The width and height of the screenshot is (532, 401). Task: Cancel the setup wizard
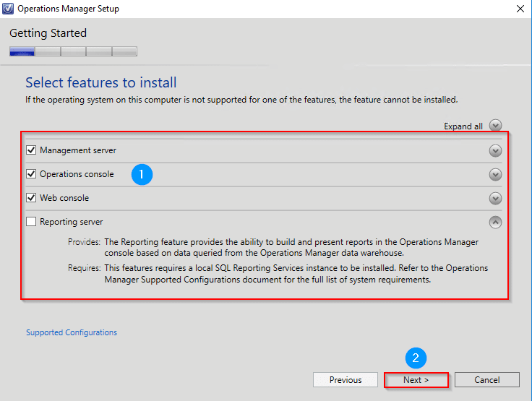(487, 380)
